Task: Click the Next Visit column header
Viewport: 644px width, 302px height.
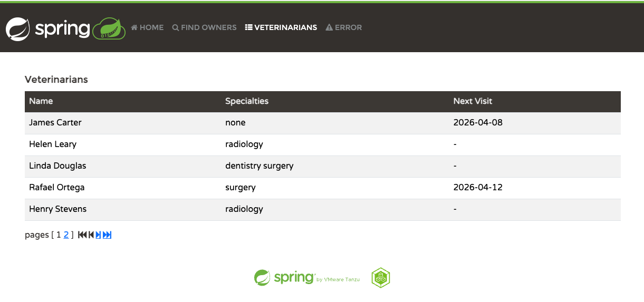Action: 473,101
